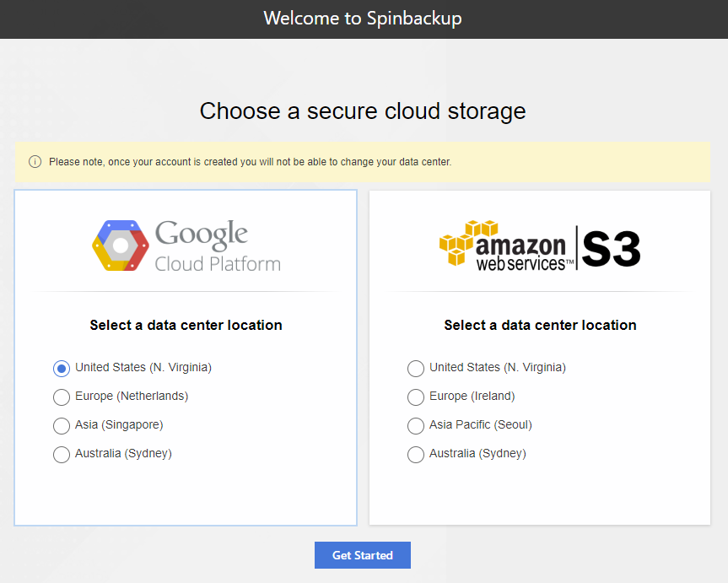Screen dimensions: 728x583
Task: Click the info icon in the yellow notice
Action: click(x=35, y=162)
